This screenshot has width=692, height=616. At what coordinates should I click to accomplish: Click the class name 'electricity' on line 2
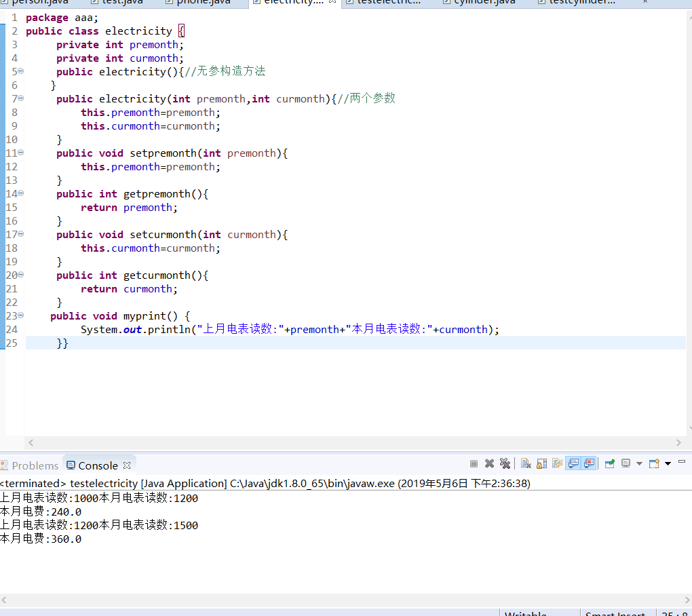[138, 31]
